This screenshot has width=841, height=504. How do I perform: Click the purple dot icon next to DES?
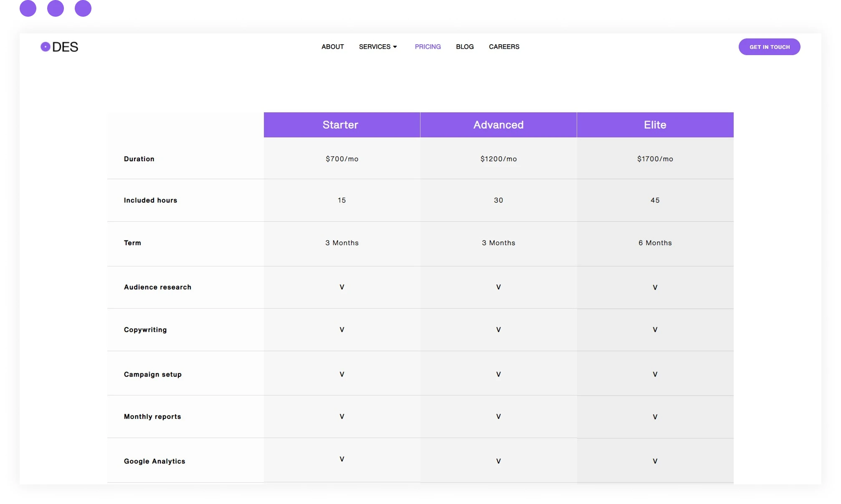pos(45,47)
